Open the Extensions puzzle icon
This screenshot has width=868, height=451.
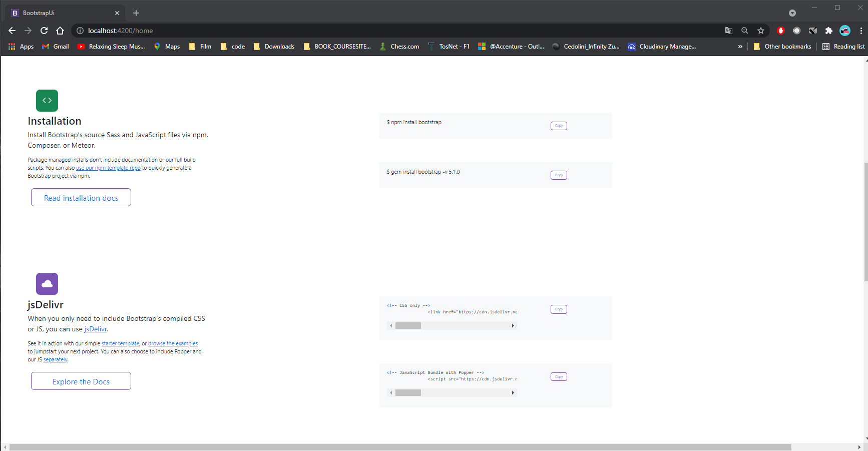point(829,31)
